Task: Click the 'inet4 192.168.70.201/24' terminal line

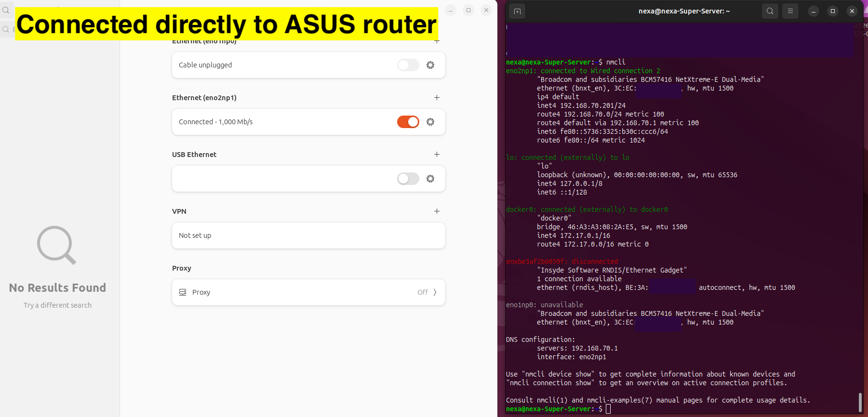Action: (x=581, y=105)
